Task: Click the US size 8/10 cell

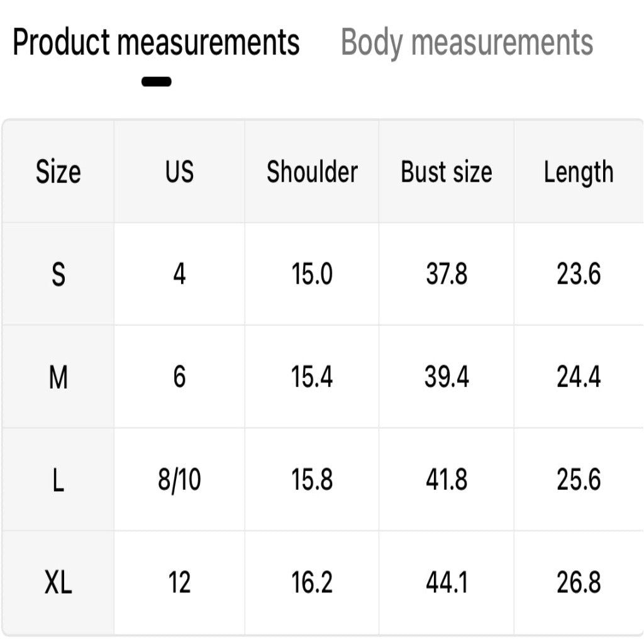Action: click(x=179, y=480)
